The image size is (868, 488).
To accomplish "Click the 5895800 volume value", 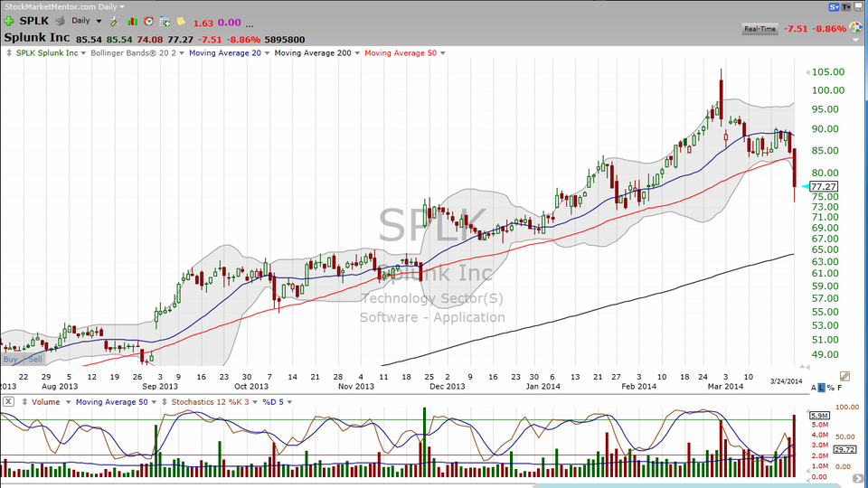I will [285, 40].
